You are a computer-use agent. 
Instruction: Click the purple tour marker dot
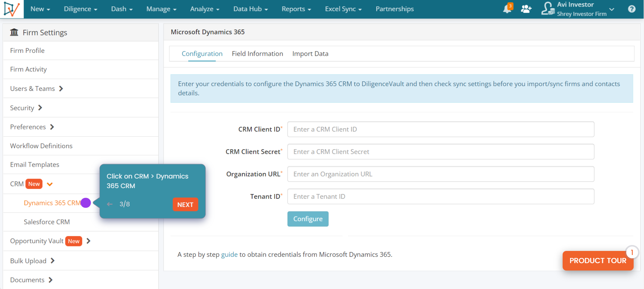86,203
